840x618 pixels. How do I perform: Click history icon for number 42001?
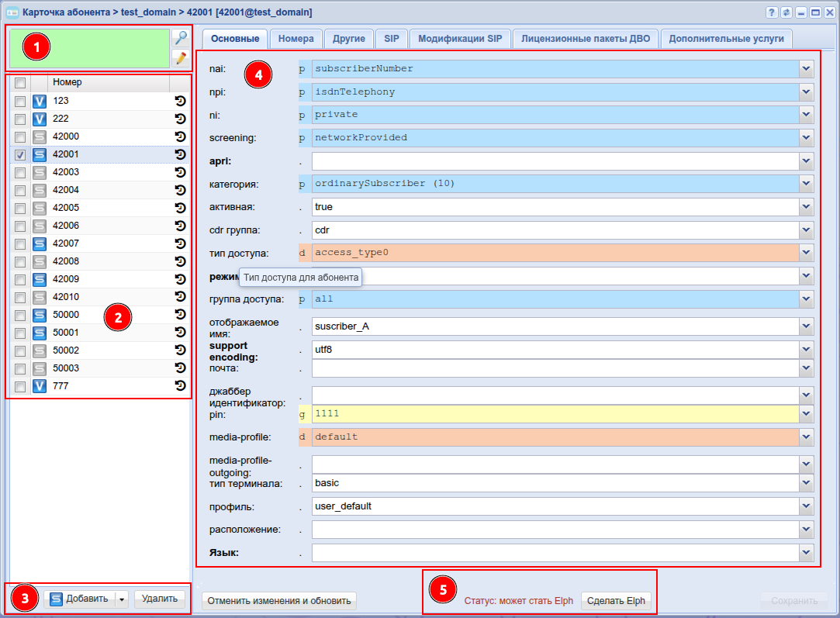180,154
